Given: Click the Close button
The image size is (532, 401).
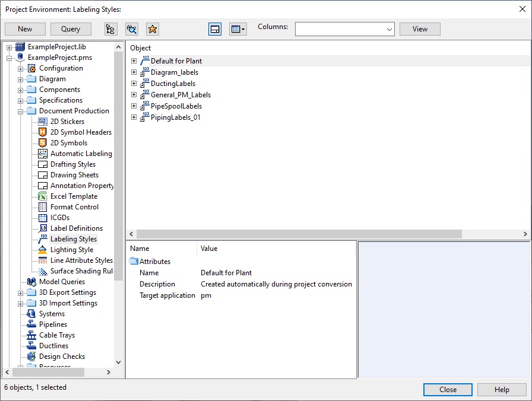Looking at the screenshot, I should 448,390.
